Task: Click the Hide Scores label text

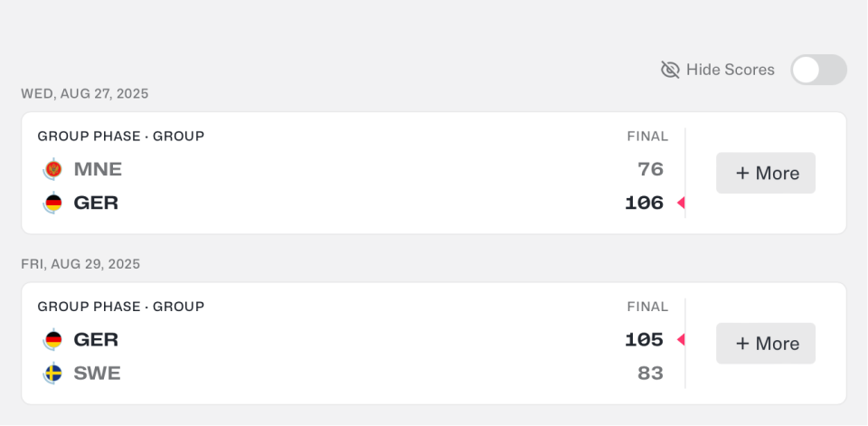Action: pos(730,70)
